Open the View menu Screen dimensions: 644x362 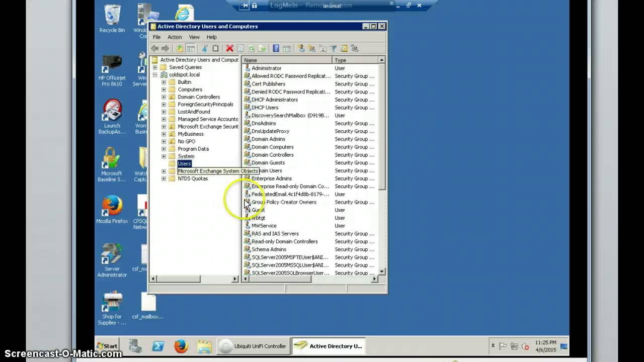[194, 37]
